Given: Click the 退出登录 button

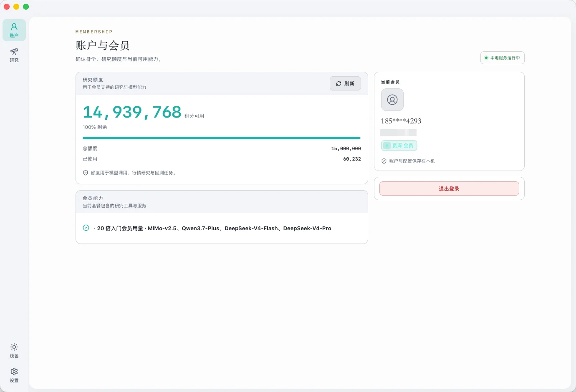Looking at the screenshot, I should [x=449, y=188].
